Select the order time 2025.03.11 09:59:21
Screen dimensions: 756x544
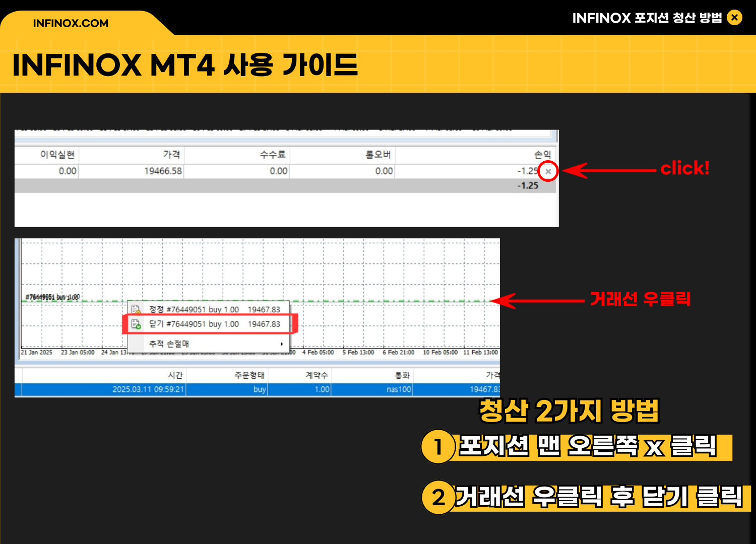[148, 389]
